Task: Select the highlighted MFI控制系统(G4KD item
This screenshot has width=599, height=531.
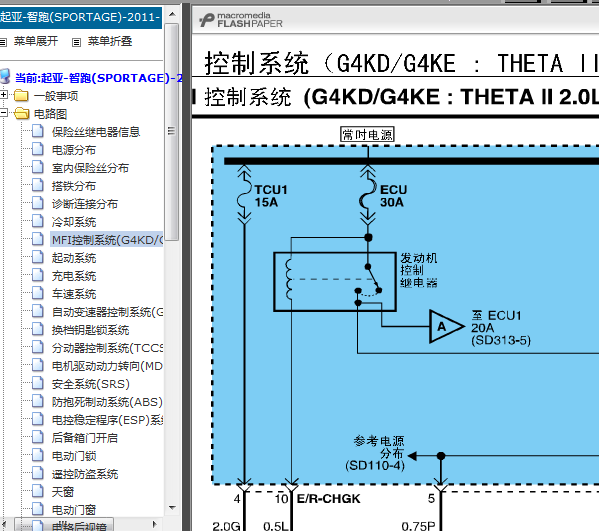Action: click(x=107, y=240)
